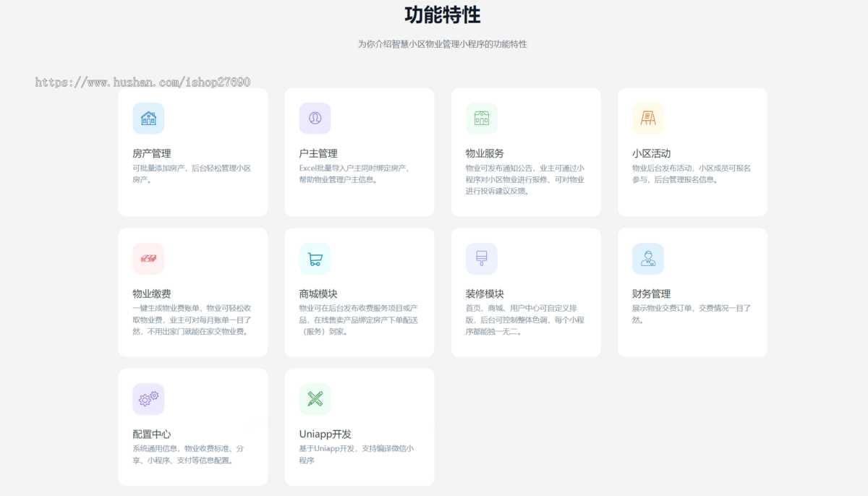Screen dimensions: 868x496
Task: Click description starting 展示物业交费订单
Action: [692, 314]
